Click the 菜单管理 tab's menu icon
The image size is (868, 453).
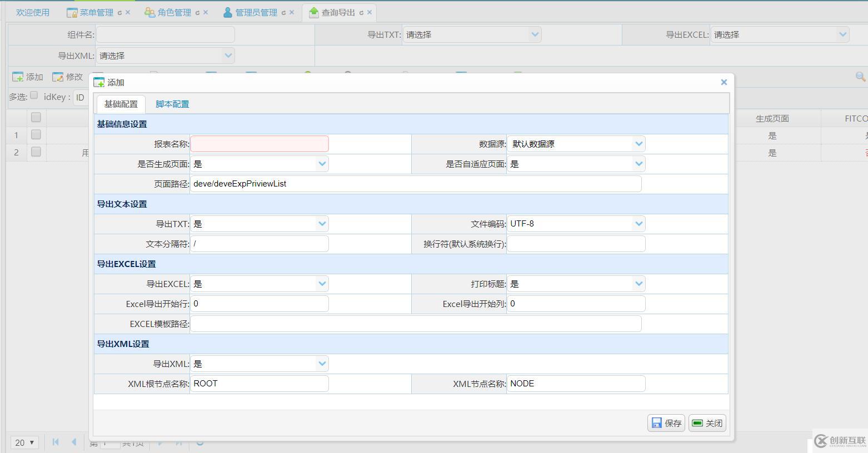[72, 12]
